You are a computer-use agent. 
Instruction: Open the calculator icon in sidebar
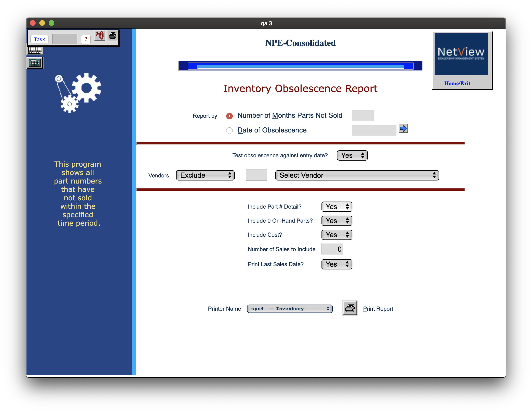pyautogui.click(x=35, y=63)
